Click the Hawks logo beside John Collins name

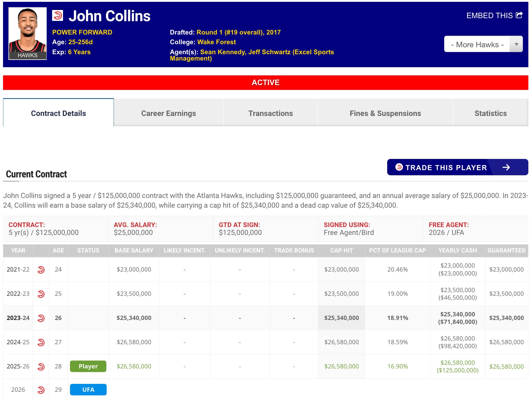click(58, 15)
